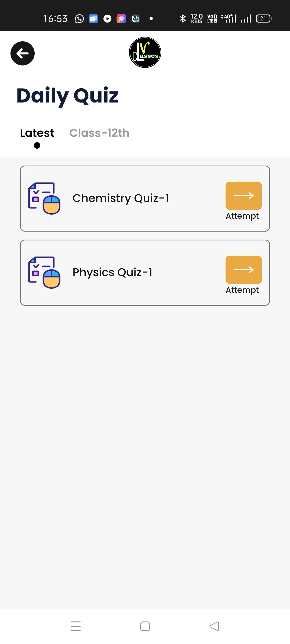The height and width of the screenshot is (644, 290).
Task: Click orange arrow button for Chemistry Quiz-1
Action: tap(244, 196)
